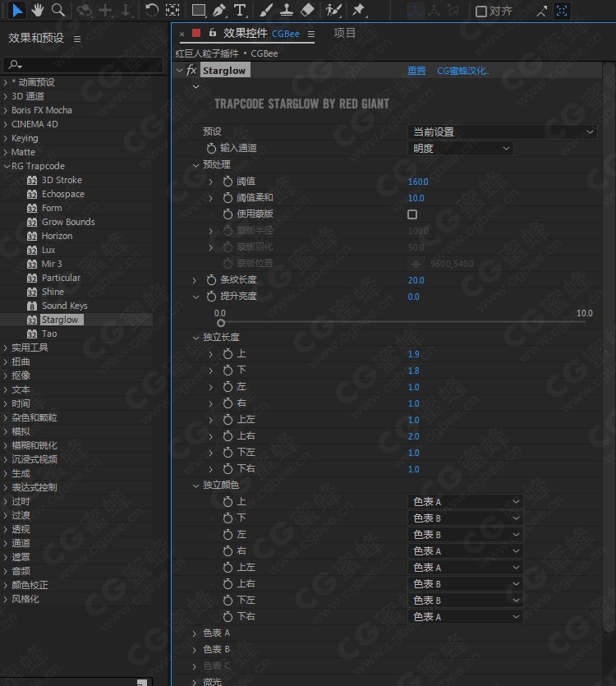Open the 预设 dropdown showing 当前设置
The height and width of the screenshot is (686, 616).
[503, 131]
